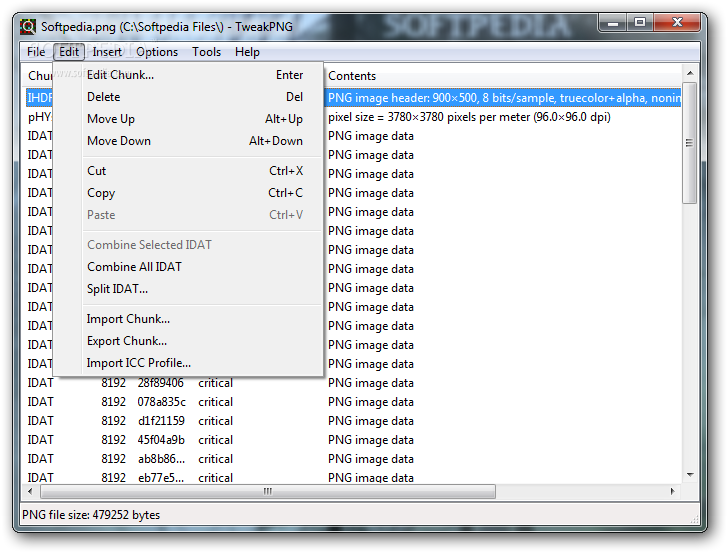The height and width of the screenshot is (553, 728).
Task: Click the vertical scrollbar down arrow
Action: pyautogui.click(x=690, y=475)
